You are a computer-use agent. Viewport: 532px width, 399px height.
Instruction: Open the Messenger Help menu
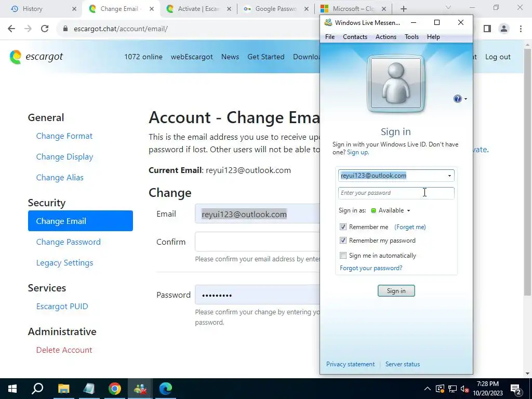click(433, 37)
